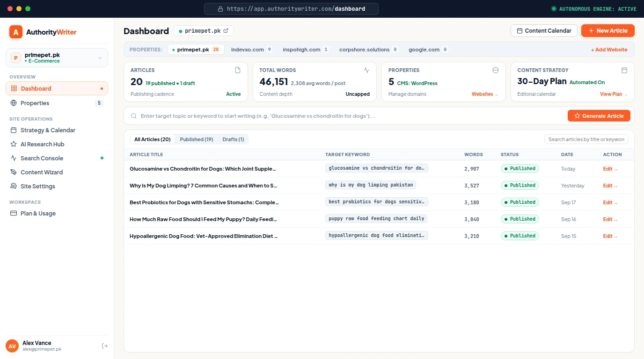Click the globe icon on Properties card
Image resolution: width=644 pixels, height=359 pixels.
[496, 70]
